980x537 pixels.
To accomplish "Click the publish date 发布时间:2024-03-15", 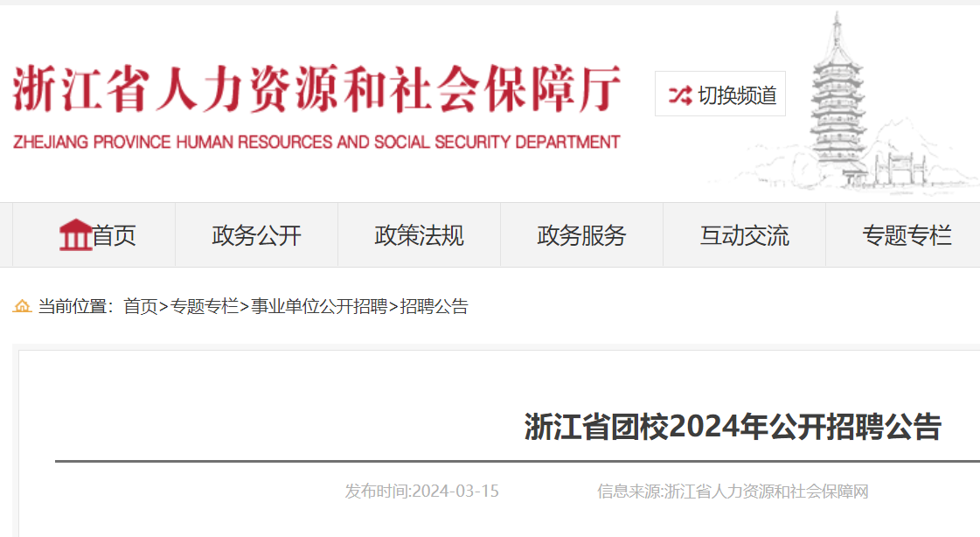I will (422, 492).
